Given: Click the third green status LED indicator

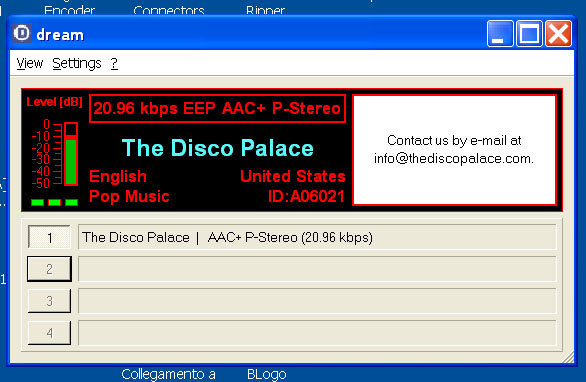Looking at the screenshot, I should click(x=71, y=202).
